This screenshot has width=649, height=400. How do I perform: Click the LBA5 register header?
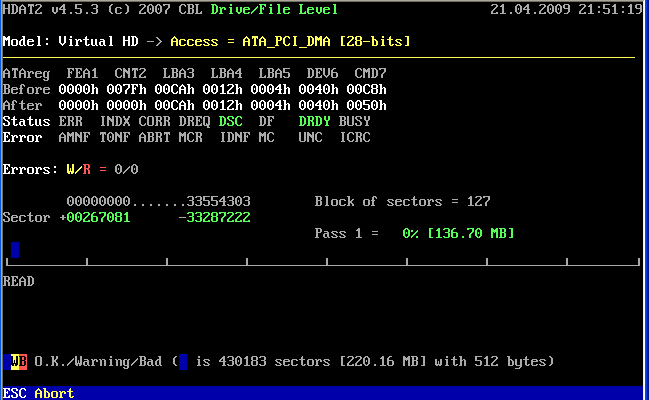click(x=274, y=73)
